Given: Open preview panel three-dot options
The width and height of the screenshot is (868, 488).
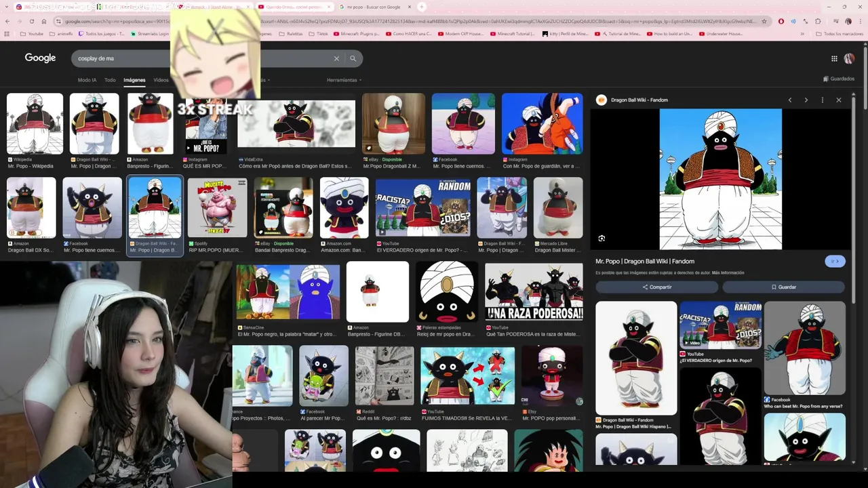Looking at the screenshot, I should point(822,100).
